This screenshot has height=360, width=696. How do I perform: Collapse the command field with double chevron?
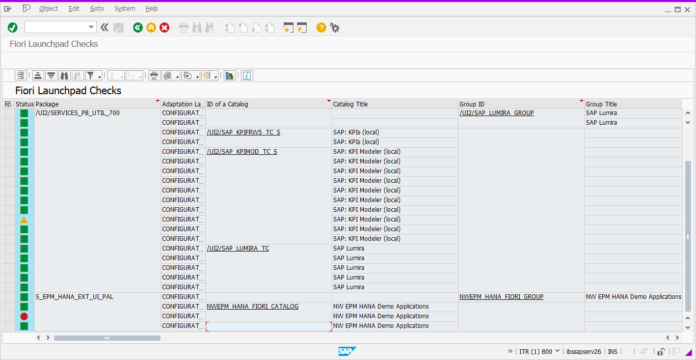tap(104, 28)
